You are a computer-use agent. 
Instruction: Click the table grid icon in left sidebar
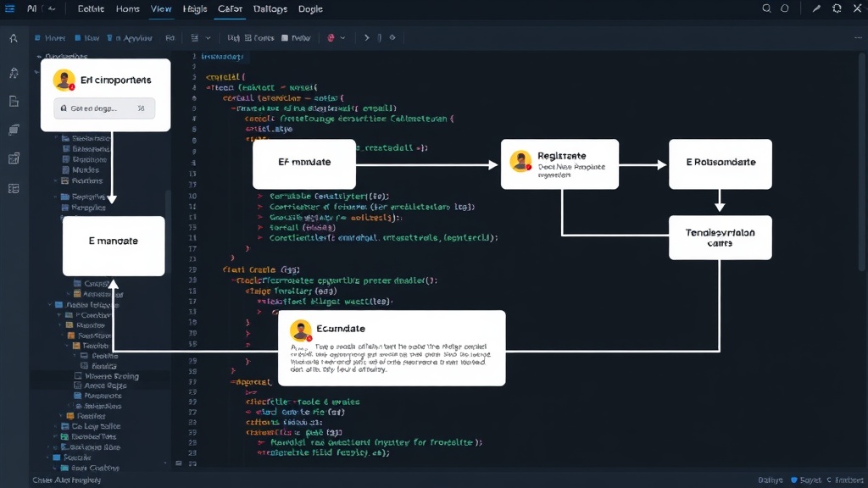point(14,189)
